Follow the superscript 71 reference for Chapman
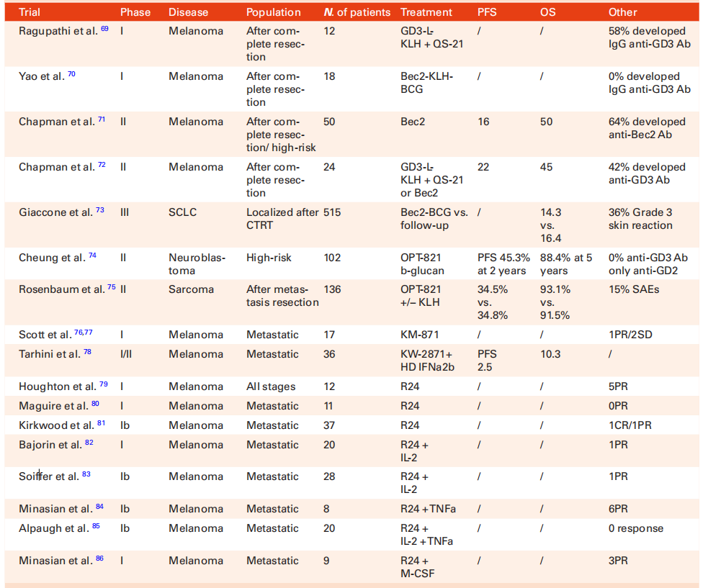The image size is (708, 588). click(x=102, y=119)
